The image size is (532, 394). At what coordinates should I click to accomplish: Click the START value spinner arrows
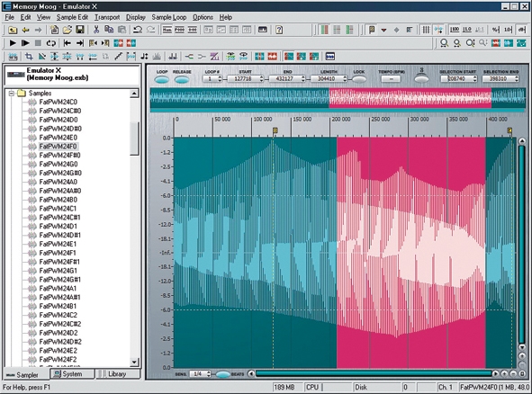pyautogui.click(x=261, y=78)
